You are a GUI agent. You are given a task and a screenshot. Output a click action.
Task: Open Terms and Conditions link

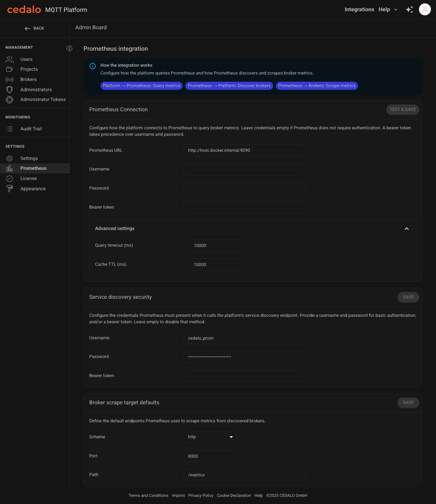[149, 495]
